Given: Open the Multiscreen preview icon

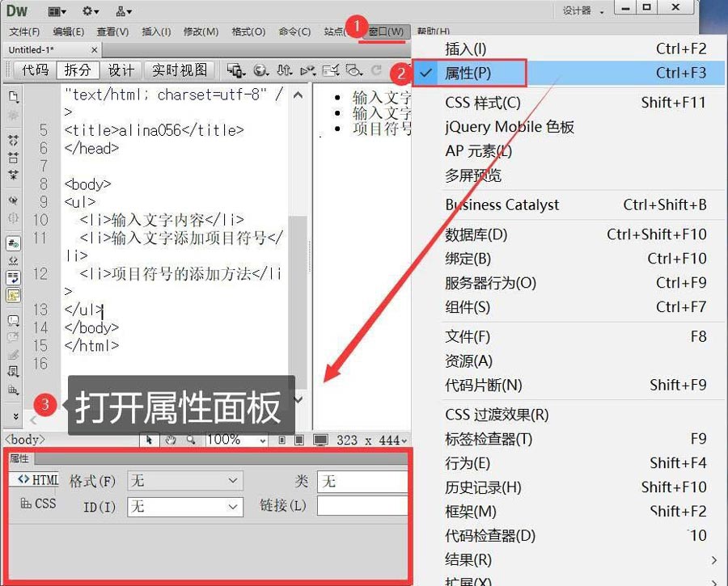Looking at the screenshot, I should click(235, 70).
